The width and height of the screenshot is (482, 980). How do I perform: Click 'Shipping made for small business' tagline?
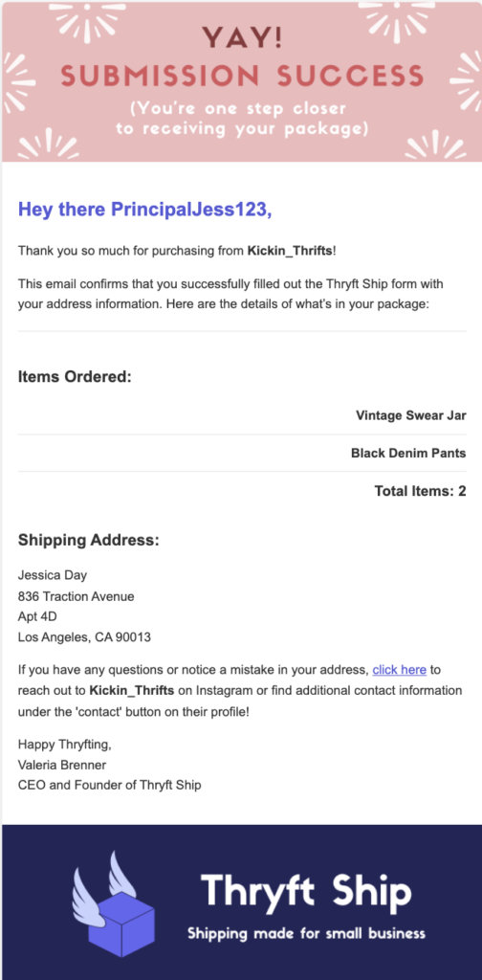(x=307, y=934)
